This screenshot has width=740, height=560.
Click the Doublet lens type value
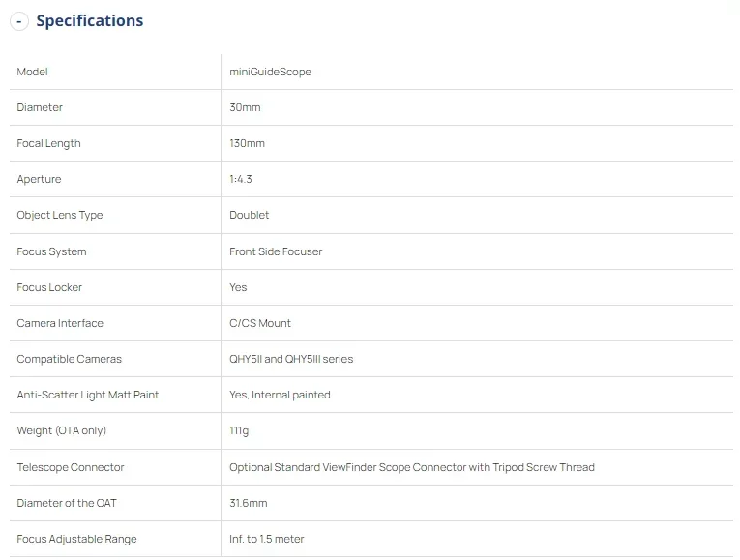pos(249,215)
